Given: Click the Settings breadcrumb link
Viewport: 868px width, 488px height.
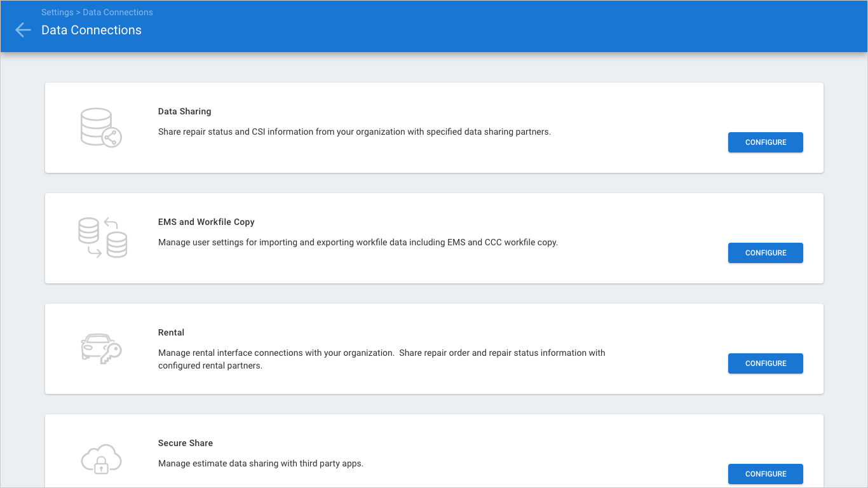Looking at the screenshot, I should click(x=57, y=12).
